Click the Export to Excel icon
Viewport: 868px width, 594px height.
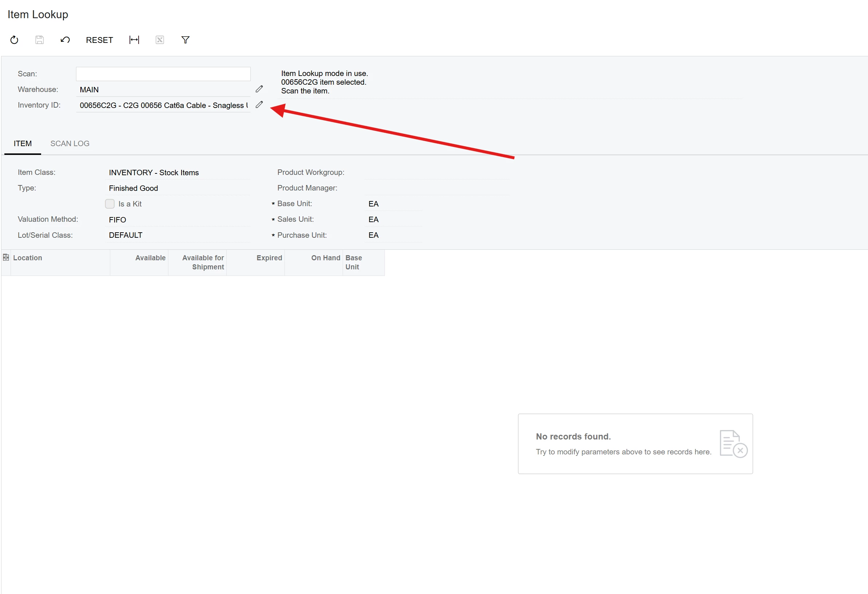coord(160,40)
